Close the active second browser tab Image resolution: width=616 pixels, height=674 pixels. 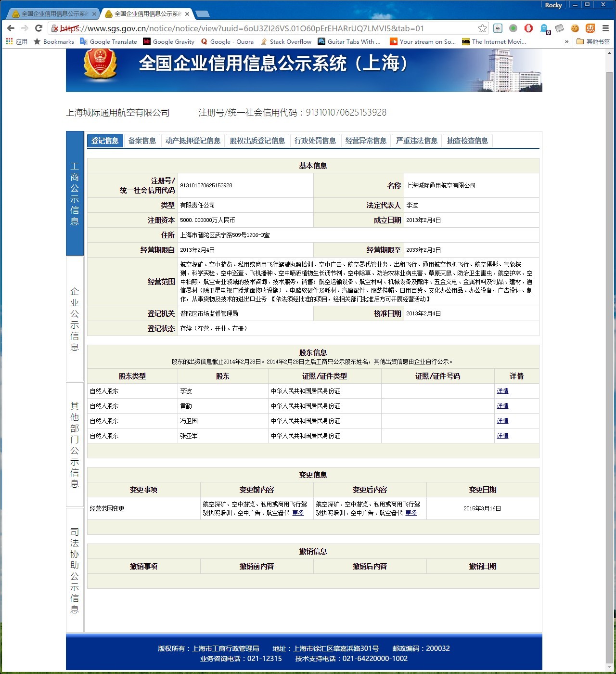187,14
